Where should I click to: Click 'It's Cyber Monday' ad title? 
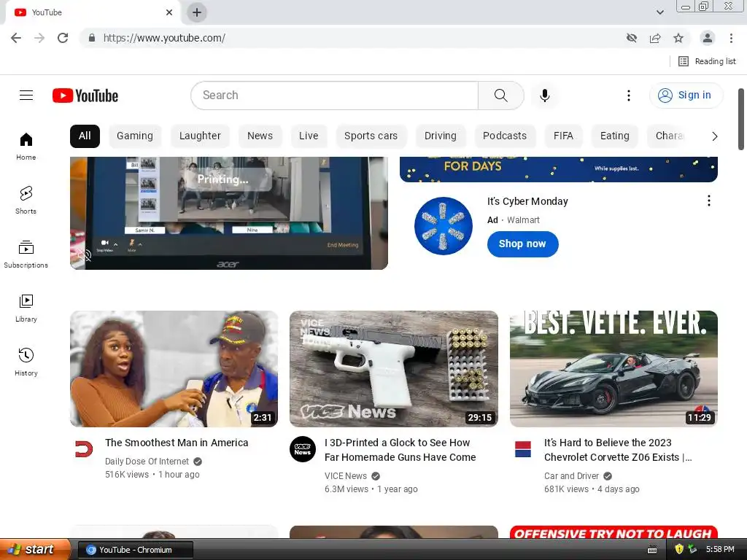click(x=527, y=201)
